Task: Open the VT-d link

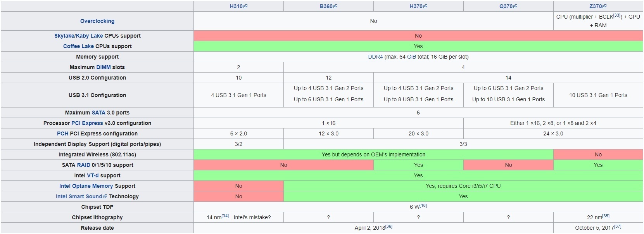Action: pos(93,175)
